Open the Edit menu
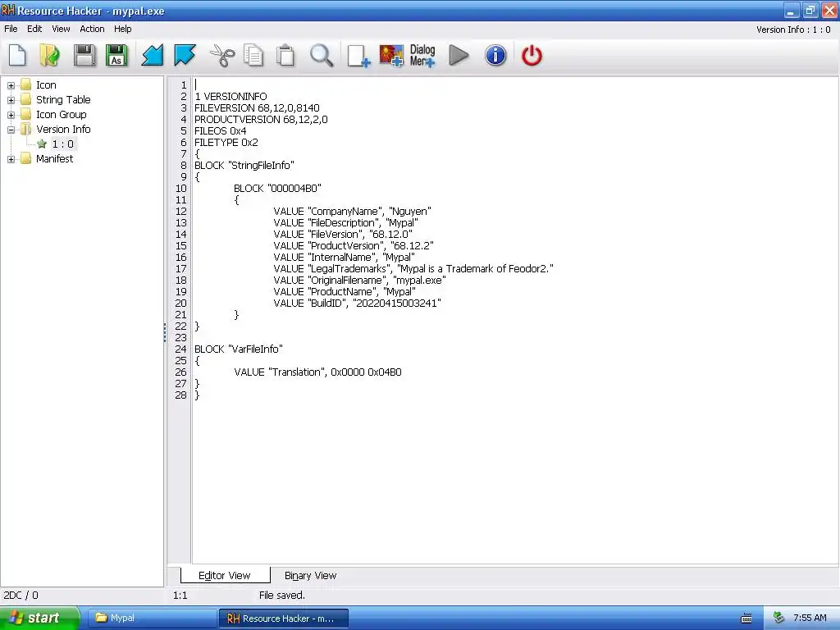Image resolution: width=840 pixels, height=630 pixels. coord(34,29)
